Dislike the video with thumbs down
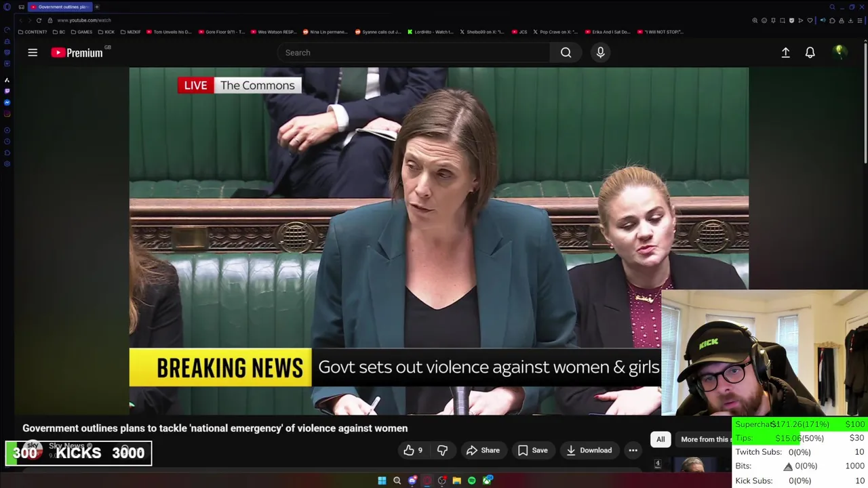Screen dimensions: 868x488 (442, 450)
